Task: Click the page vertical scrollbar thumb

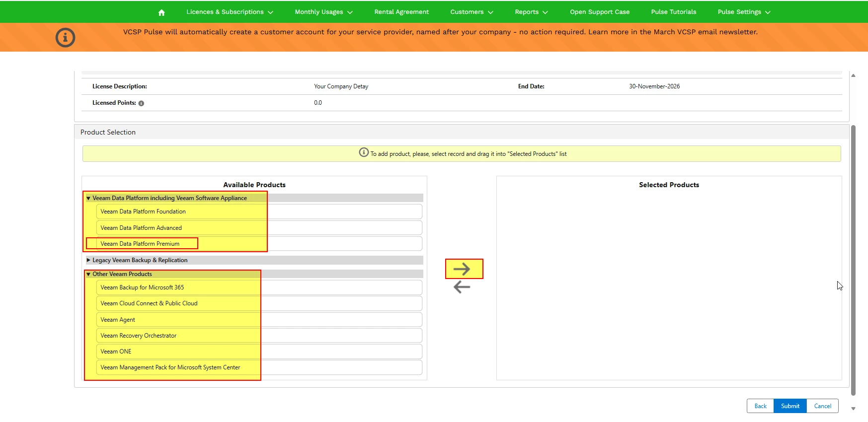Action: (x=853, y=260)
